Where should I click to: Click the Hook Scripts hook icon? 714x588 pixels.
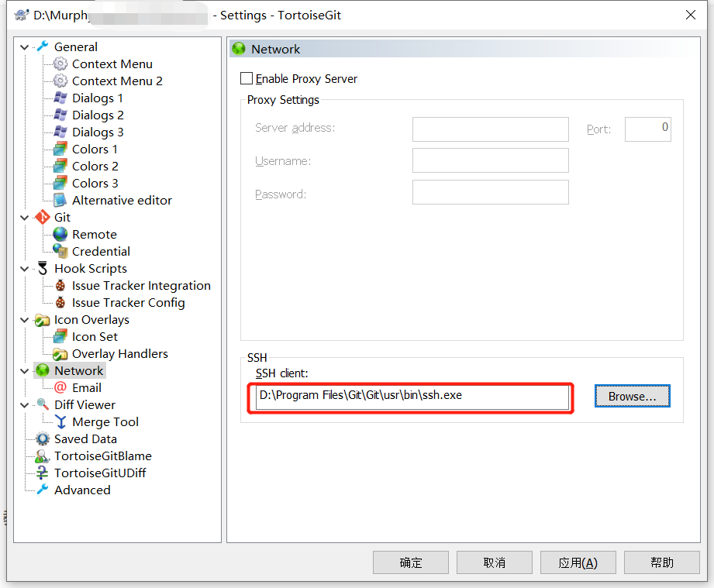[x=43, y=269]
